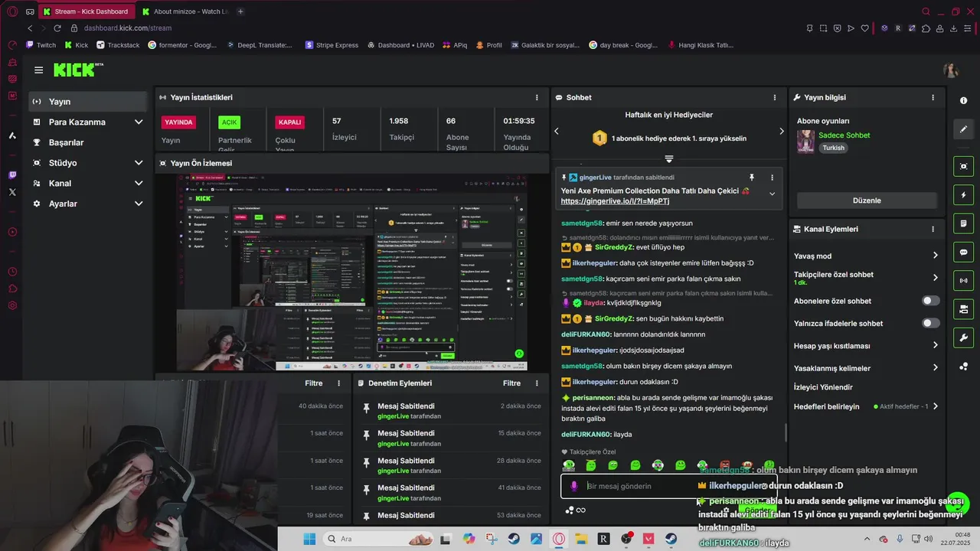980x551 pixels.
Task: Open Hesap yaşı kısıtlaması chevron
Action: click(935, 345)
